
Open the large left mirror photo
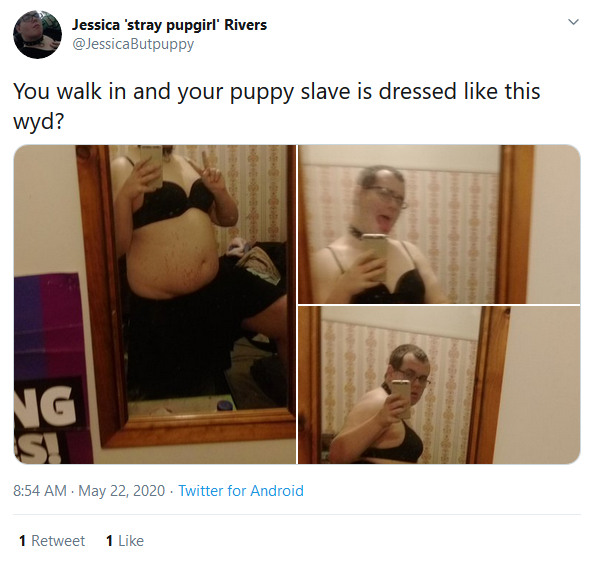[x=155, y=304]
